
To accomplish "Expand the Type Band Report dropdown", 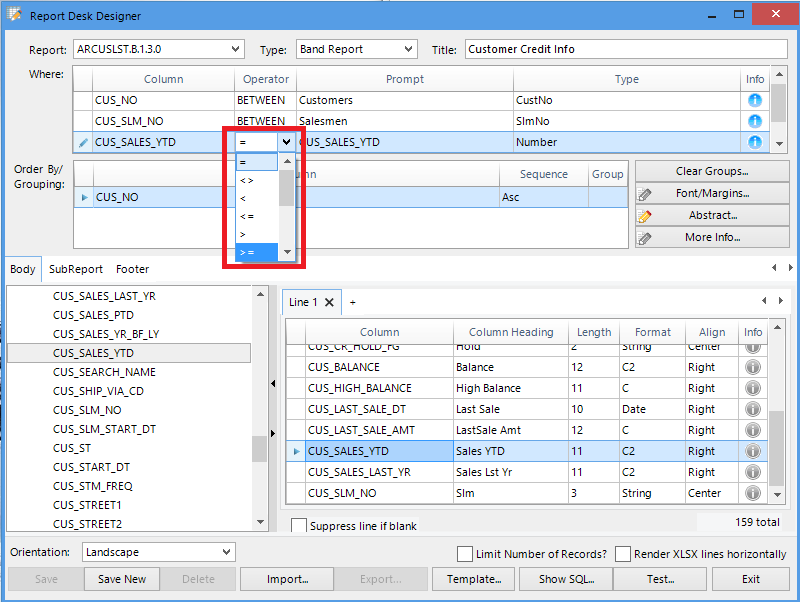I will (408, 49).
